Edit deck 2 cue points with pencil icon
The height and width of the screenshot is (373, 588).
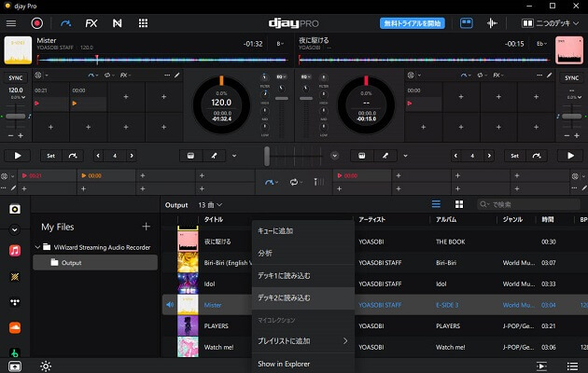(549, 76)
